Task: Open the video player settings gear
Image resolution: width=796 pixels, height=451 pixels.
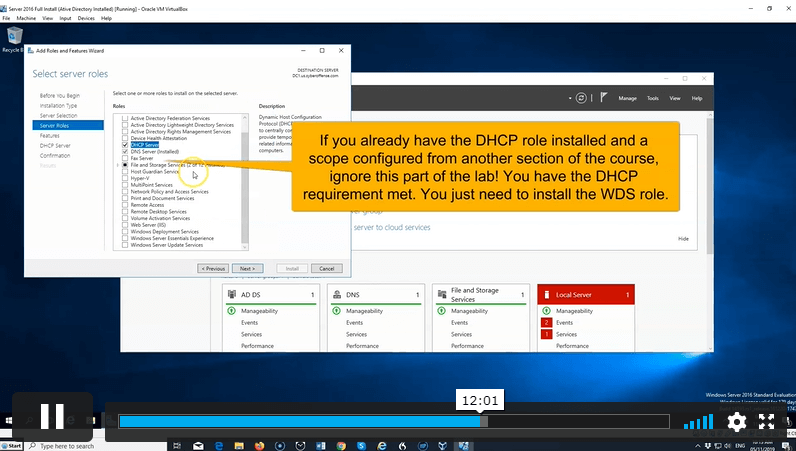Action: (x=736, y=421)
